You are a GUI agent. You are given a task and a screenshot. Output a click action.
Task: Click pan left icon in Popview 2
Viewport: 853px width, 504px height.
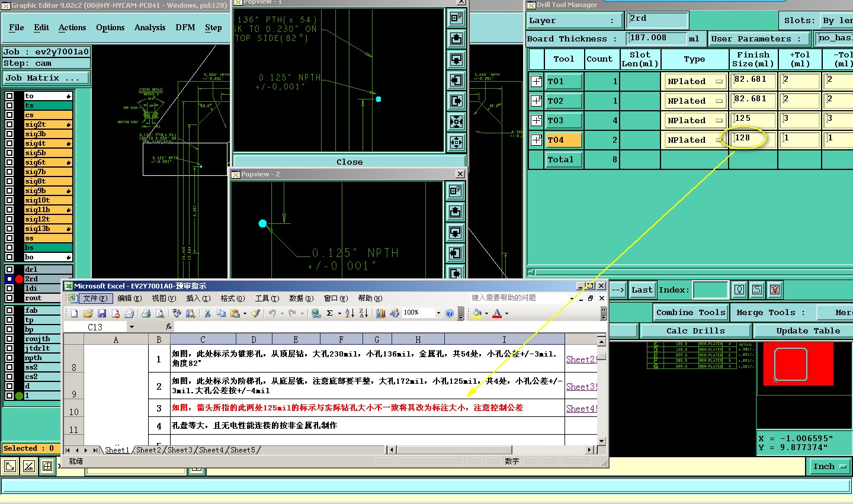tap(456, 253)
